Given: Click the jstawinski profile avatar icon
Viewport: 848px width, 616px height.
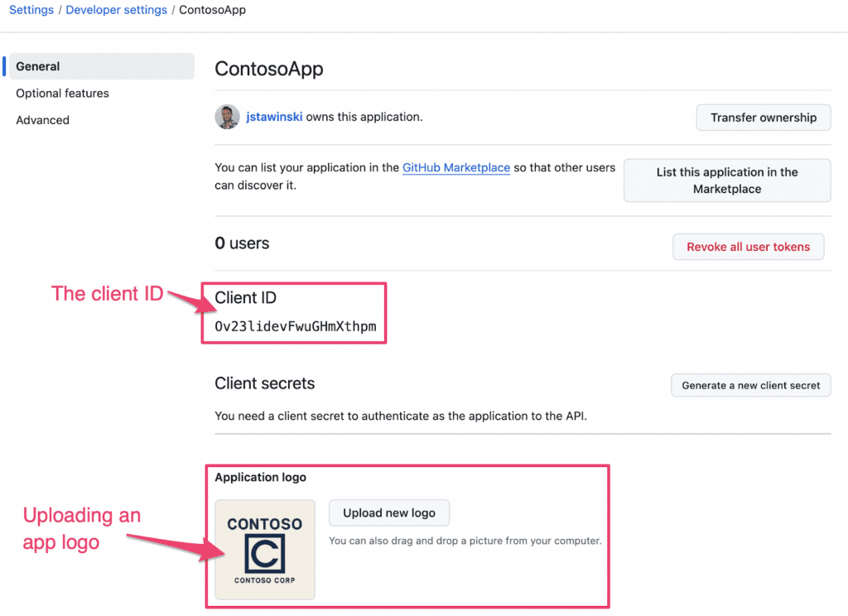Looking at the screenshot, I should click(x=226, y=116).
